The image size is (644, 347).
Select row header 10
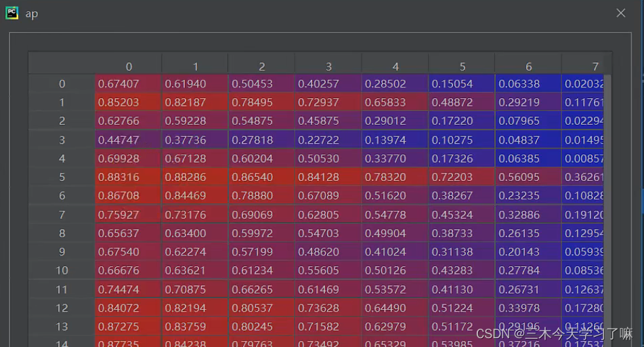click(62, 270)
